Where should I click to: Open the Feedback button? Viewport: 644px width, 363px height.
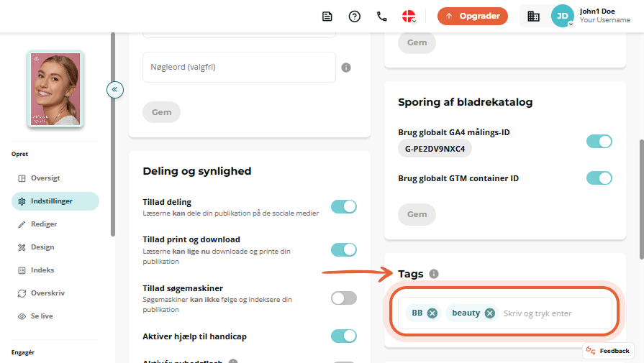[x=608, y=351]
